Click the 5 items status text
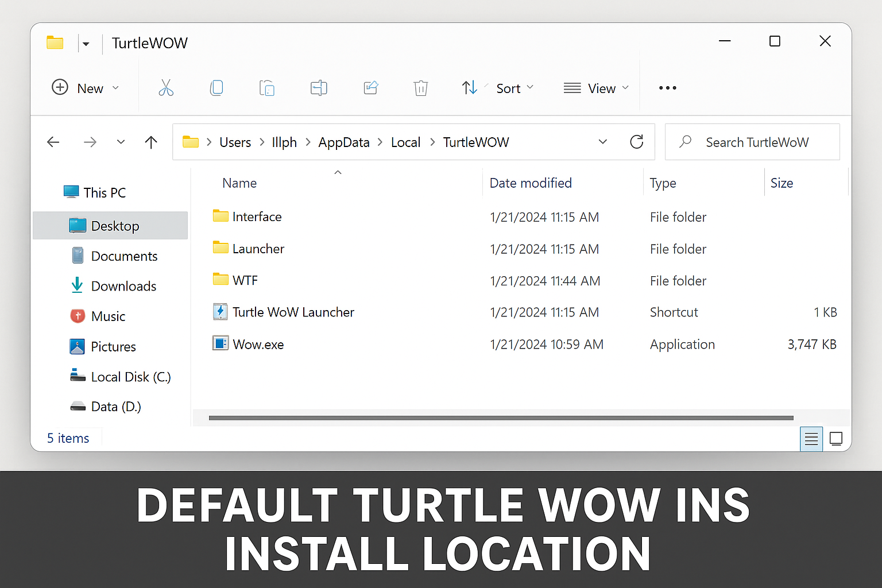Image resolution: width=882 pixels, height=588 pixels. pos(68,438)
